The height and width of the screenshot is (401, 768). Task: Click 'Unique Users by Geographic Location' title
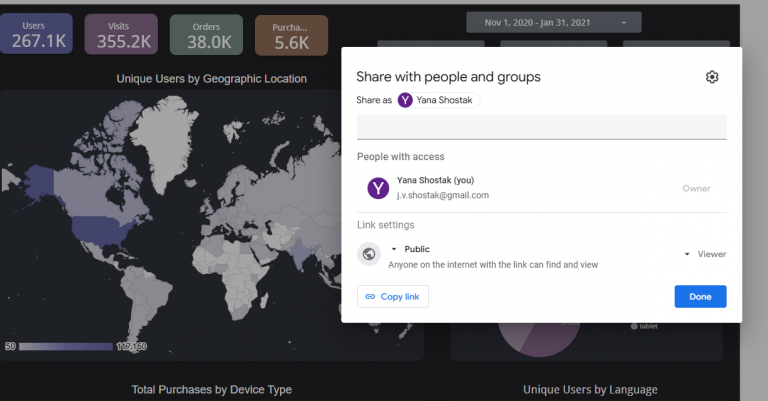tap(212, 79)
